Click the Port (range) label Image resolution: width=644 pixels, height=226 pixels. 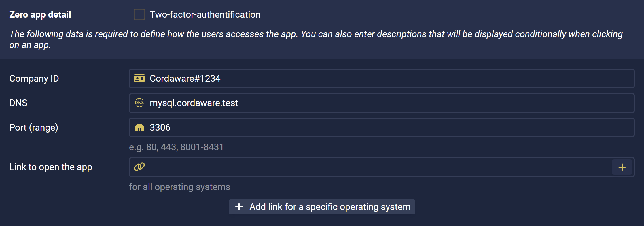pyautogui.click(x=34, y=127)
